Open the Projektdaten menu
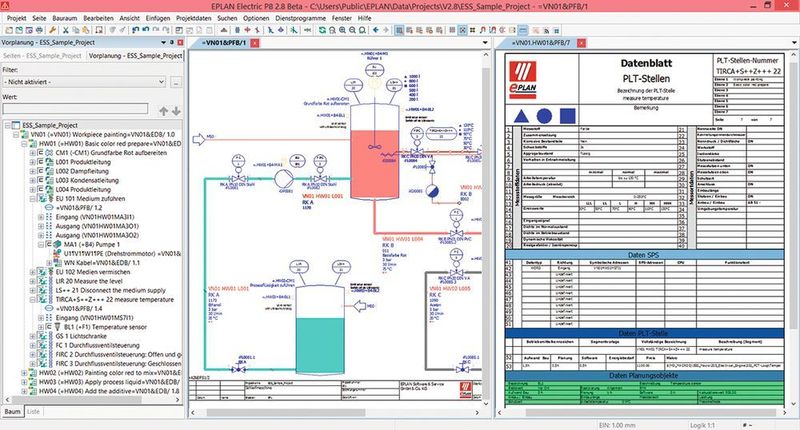This screenshot has width=800, height=430. [194, 18]
